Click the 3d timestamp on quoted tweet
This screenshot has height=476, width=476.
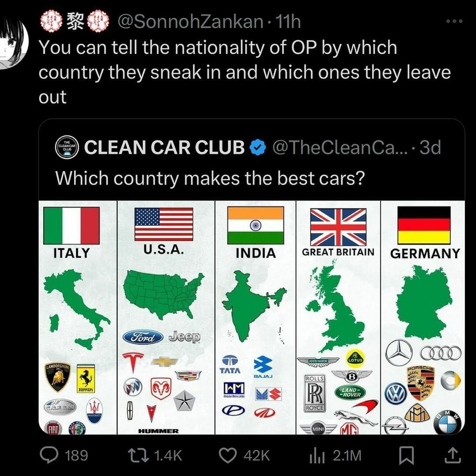coord(430,148)
